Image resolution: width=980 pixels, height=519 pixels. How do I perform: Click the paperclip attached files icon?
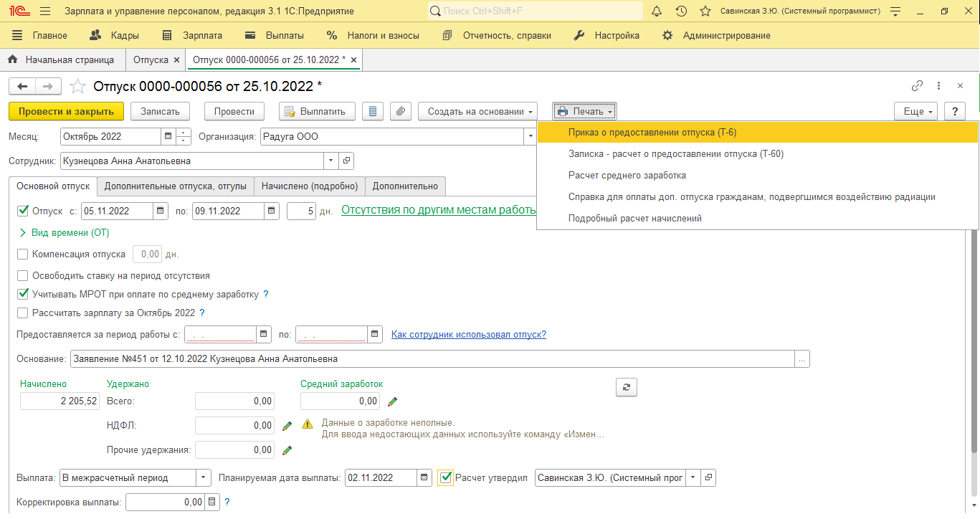tap(401, 111)
